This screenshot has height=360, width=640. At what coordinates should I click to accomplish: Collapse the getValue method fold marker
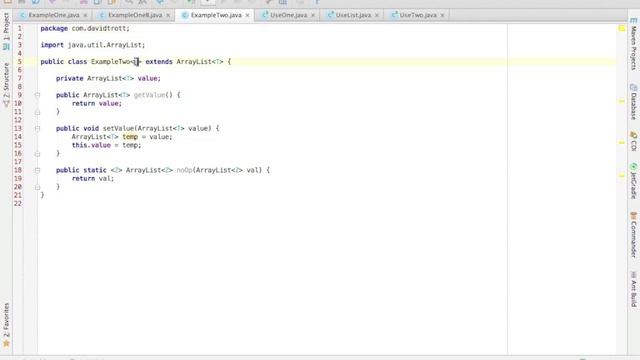point(37,95)
